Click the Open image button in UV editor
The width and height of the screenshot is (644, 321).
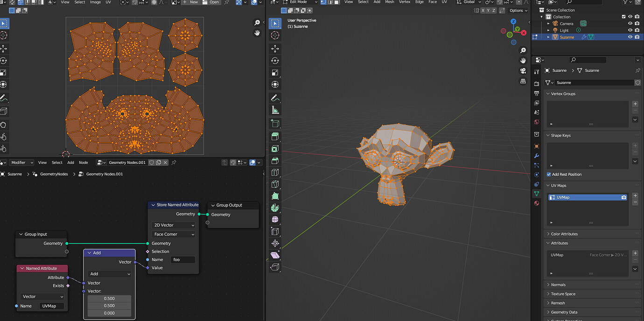coord(211,2)
